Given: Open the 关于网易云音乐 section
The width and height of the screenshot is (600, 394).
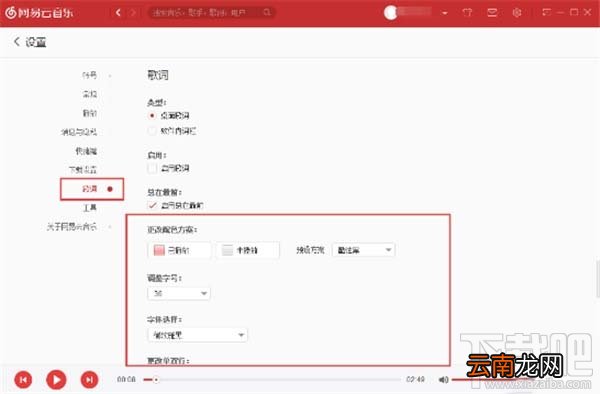Looking at the screenshot, I should click(x=72, y=226).
